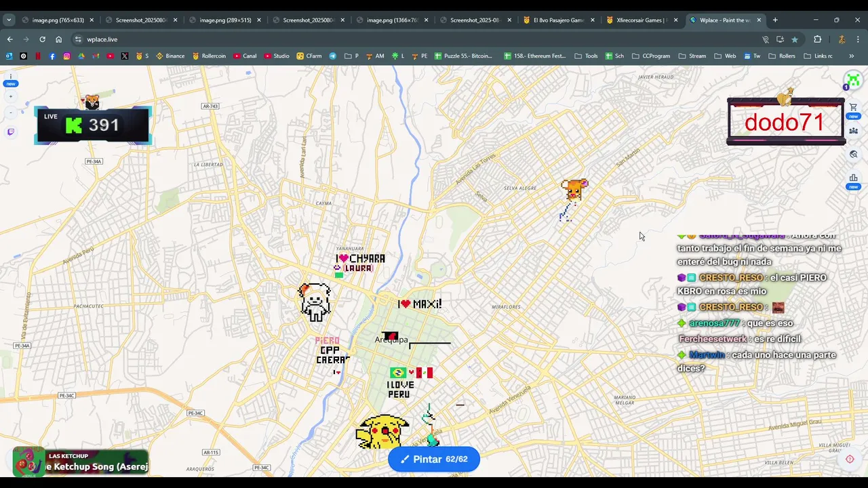Click the I love MAXI! pixel art

coord(420,304)
